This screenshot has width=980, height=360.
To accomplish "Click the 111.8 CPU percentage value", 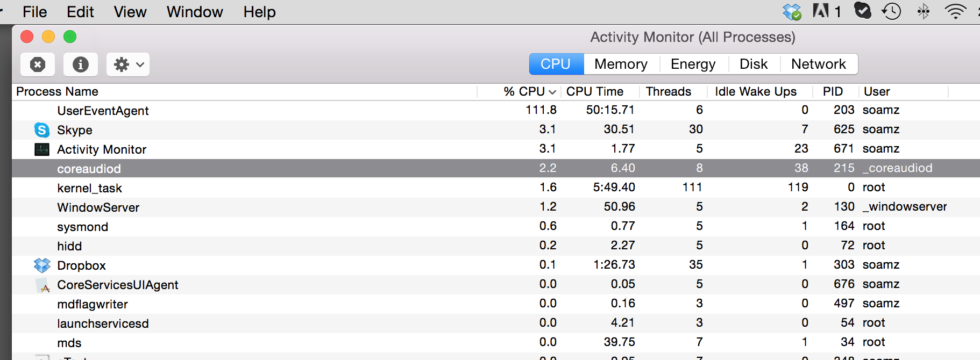I will [541, 110].
